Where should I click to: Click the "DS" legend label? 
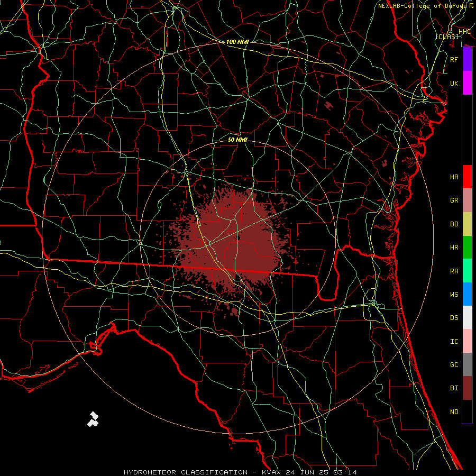(x=454, y=317)
